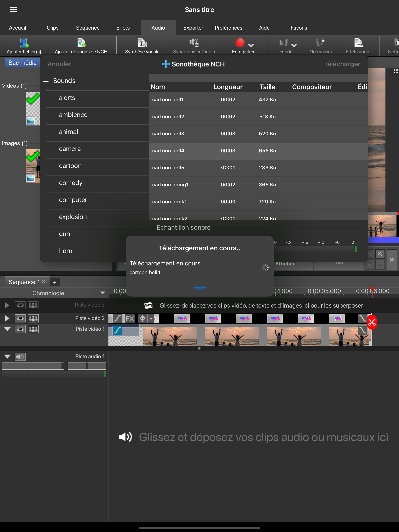
Task: Click Annuler in Sonothèque dialog
Action: tap(59, 64)
